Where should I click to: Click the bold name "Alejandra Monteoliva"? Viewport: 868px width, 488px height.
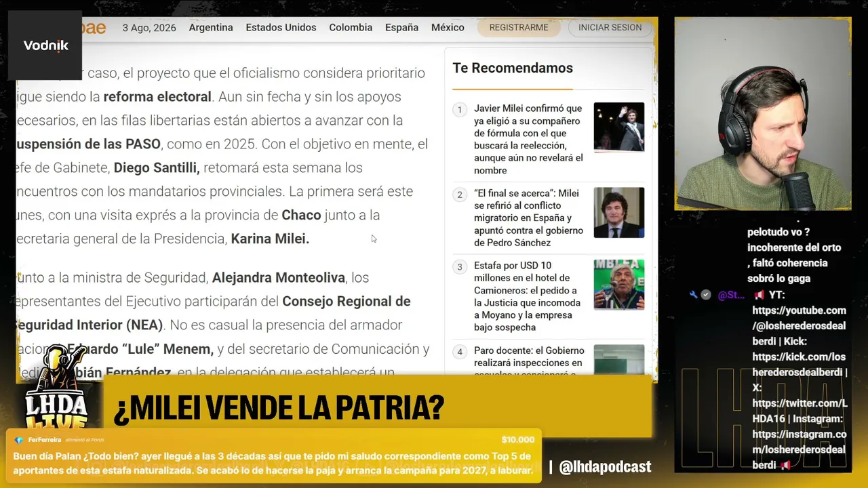pyautogui.click(x=279, y=277)
